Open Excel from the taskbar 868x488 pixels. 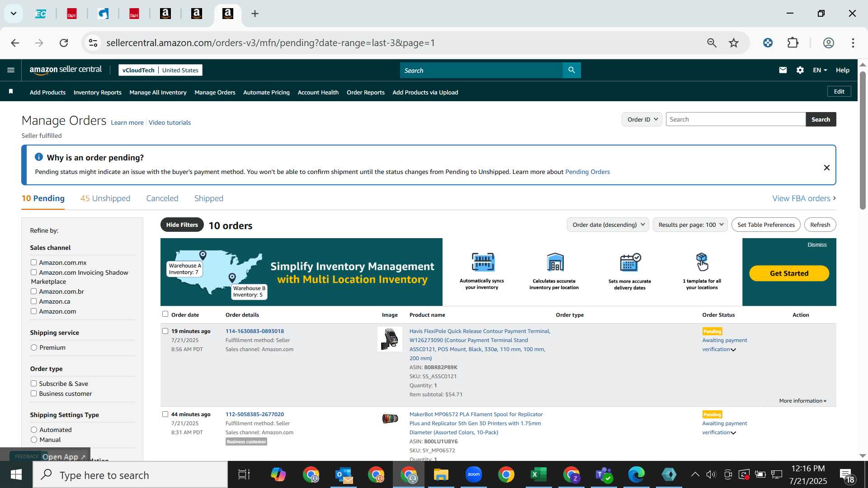(x=538, y=475)
